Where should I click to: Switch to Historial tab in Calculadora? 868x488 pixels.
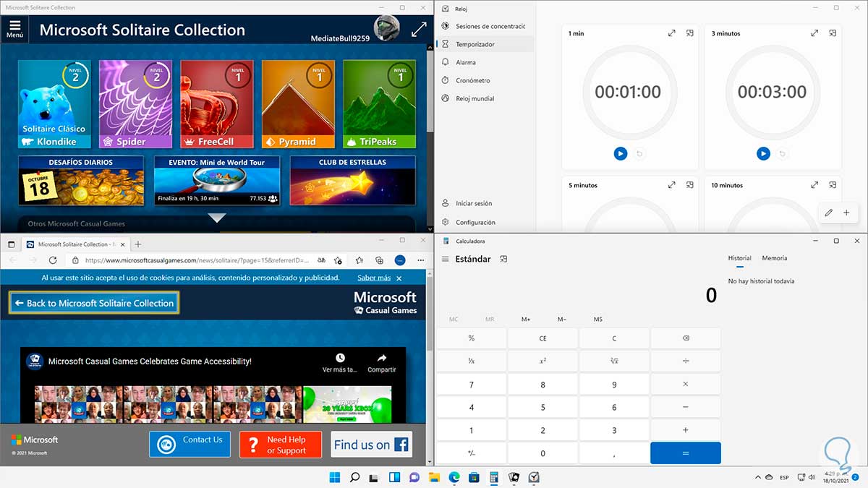pos(739,258)
